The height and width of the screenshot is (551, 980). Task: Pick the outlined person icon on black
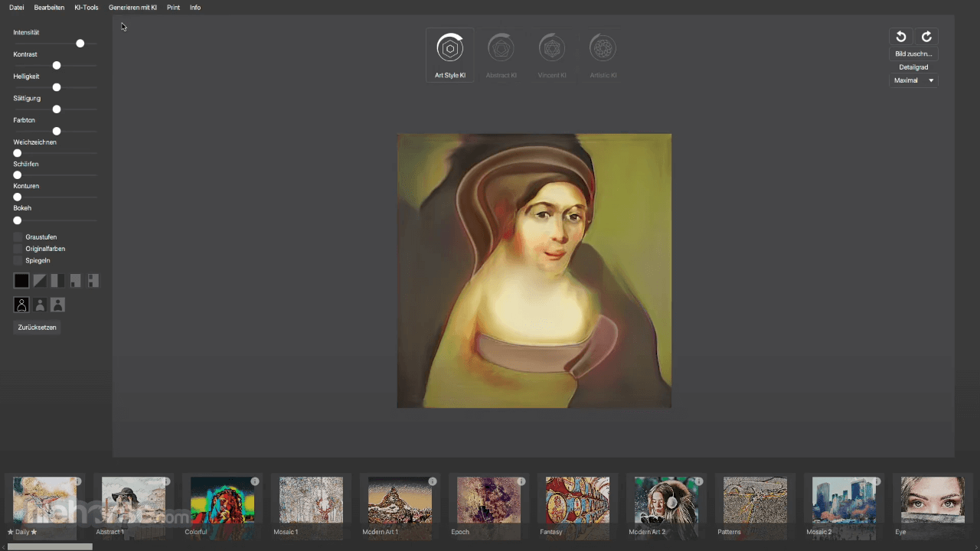[x=21, y=305]
